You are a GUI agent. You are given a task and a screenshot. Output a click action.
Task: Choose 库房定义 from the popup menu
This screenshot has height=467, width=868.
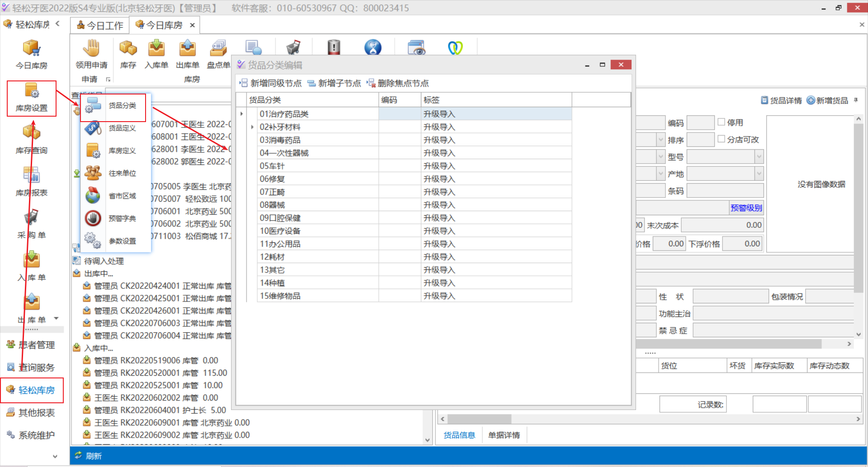[x=116, y=151]
